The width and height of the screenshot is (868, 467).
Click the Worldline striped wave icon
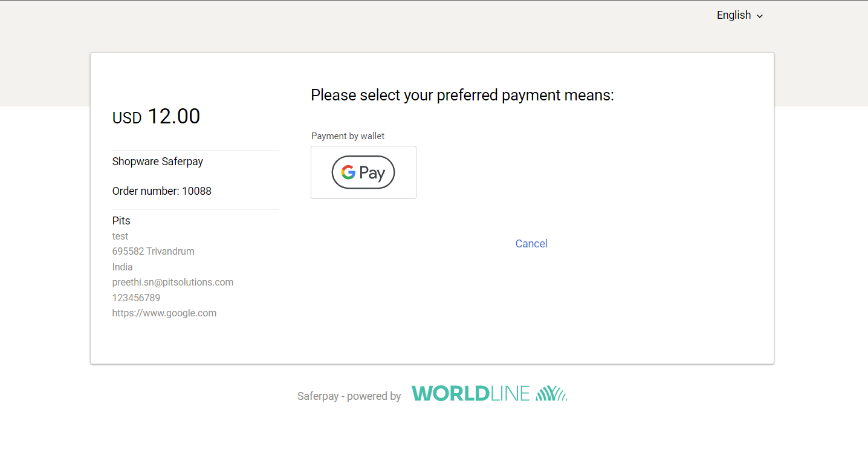(551, 394)
